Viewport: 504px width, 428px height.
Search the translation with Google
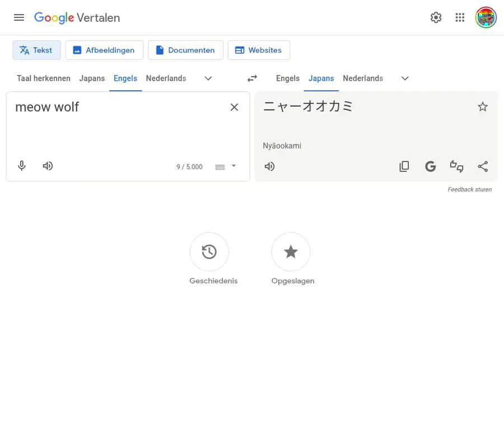(x=431, y=166)
